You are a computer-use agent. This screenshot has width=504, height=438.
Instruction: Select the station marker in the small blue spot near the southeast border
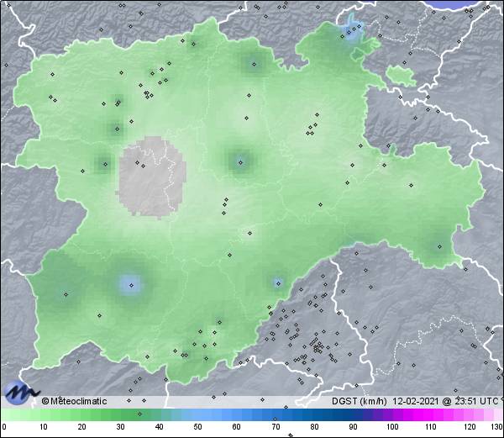pyautogui.click(x=278, y=283)
